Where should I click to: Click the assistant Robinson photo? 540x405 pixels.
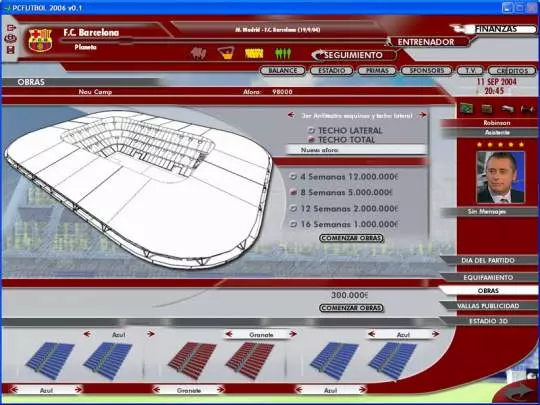point(500,177)
